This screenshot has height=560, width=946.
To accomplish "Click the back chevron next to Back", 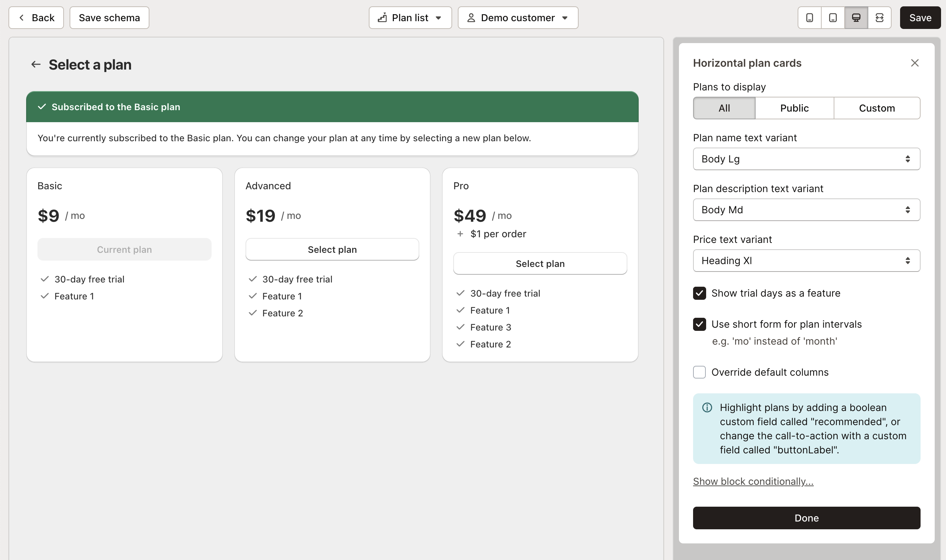I will point(22,17).
